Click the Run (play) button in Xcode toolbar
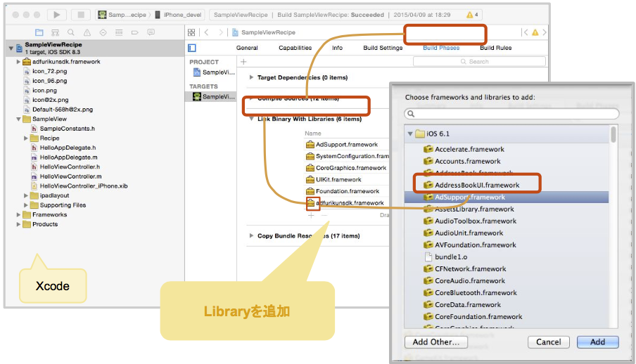This screenshot has width=636, height=364. [x=56, y=15]
